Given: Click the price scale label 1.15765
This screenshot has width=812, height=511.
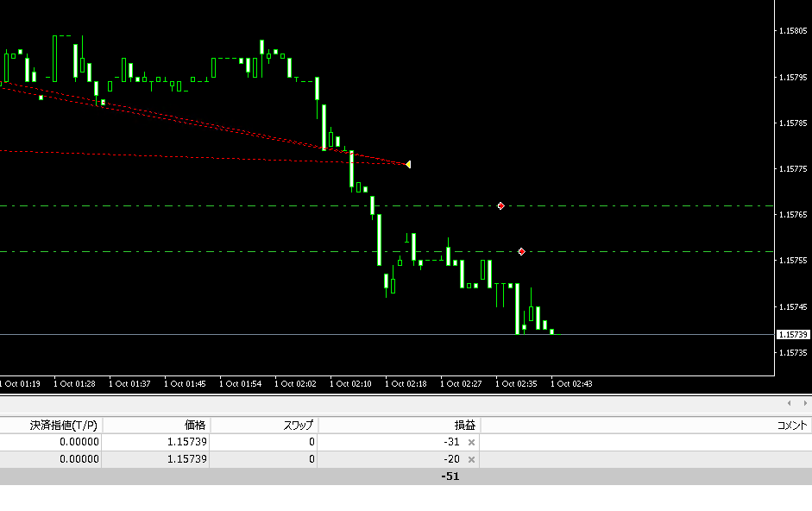Looking at the screenshot, I should (793, 215).
